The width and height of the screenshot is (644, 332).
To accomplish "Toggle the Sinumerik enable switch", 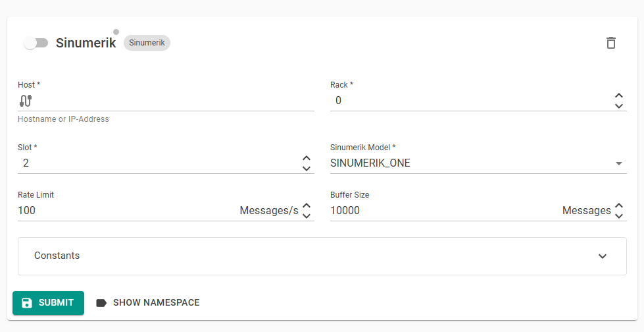I will pos(36,43).
